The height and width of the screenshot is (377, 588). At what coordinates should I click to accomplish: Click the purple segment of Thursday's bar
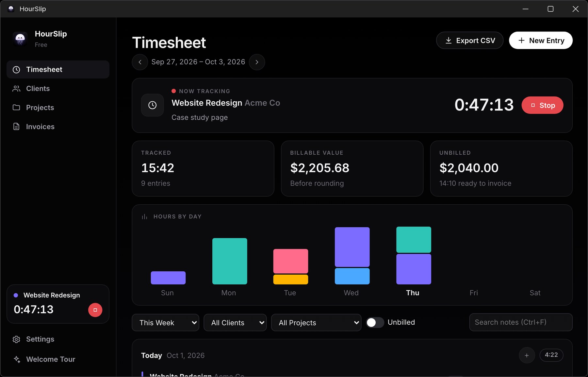pos(414,269)
